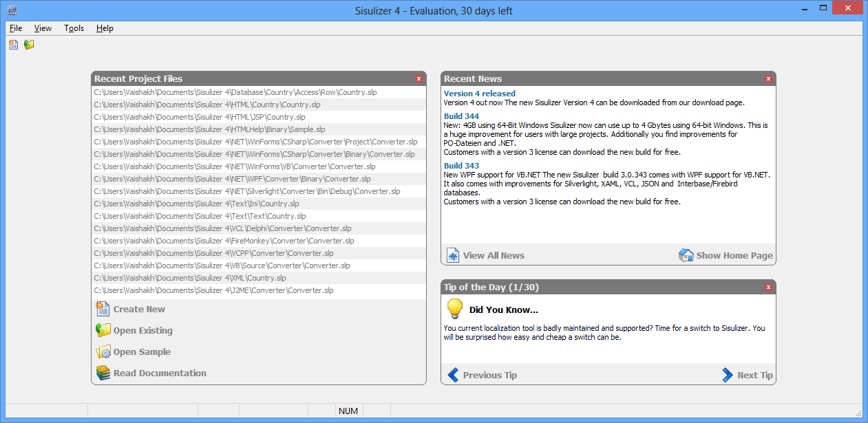Click the NUM indicator in status bar
The width and height of the screenshot is (868, 423).
point(348,411)
